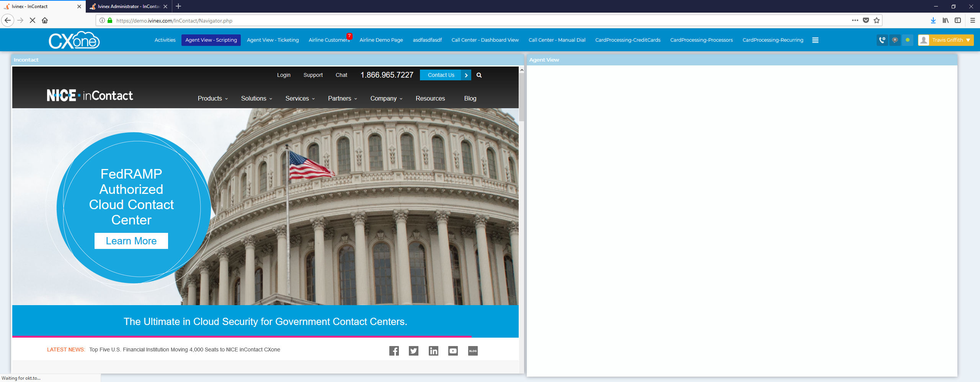Screen dimensions: 980x382
Task: Open Agent View - Ticketing
Action: coord(273,40)
